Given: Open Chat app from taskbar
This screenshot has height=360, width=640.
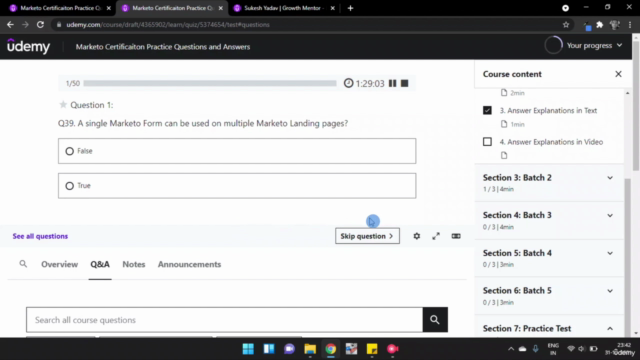Looking at the screenshot, I should click(x=289, y=349).
